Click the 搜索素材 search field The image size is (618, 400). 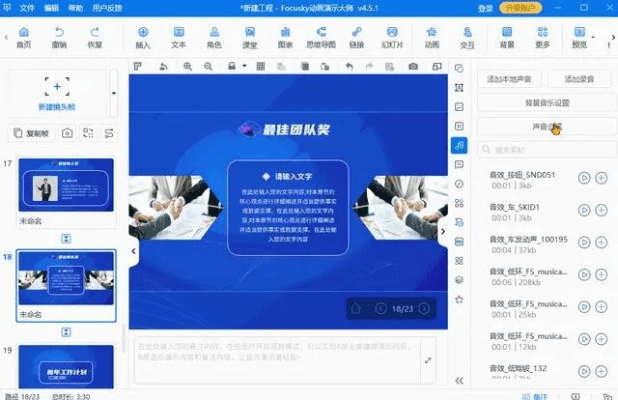pyautogui.click(x=547, y=150)
